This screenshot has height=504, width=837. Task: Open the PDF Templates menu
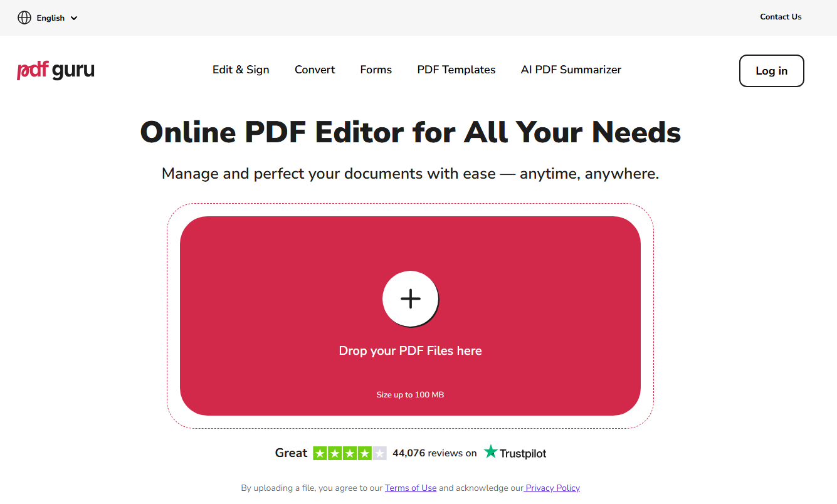pos(456,70)
